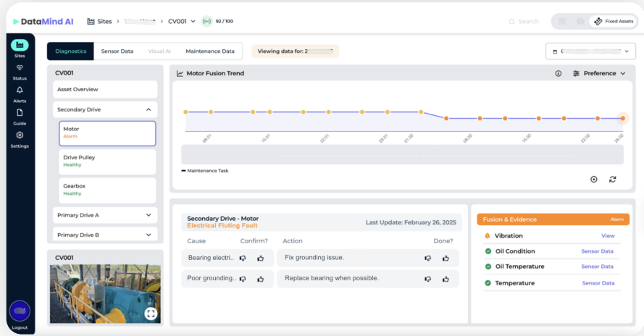644x336 pixels.
Task: Open the Alerts bell in sidebar
Action: click(20, 91)
